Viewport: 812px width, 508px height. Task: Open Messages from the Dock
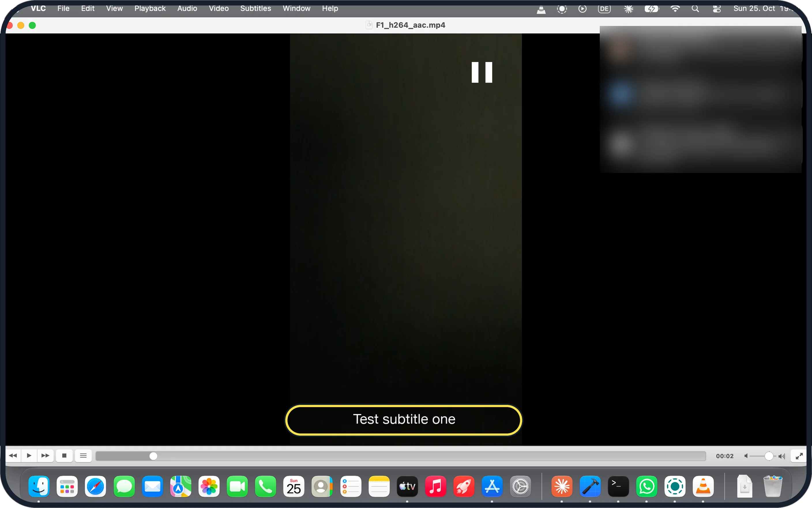point(124,486)
